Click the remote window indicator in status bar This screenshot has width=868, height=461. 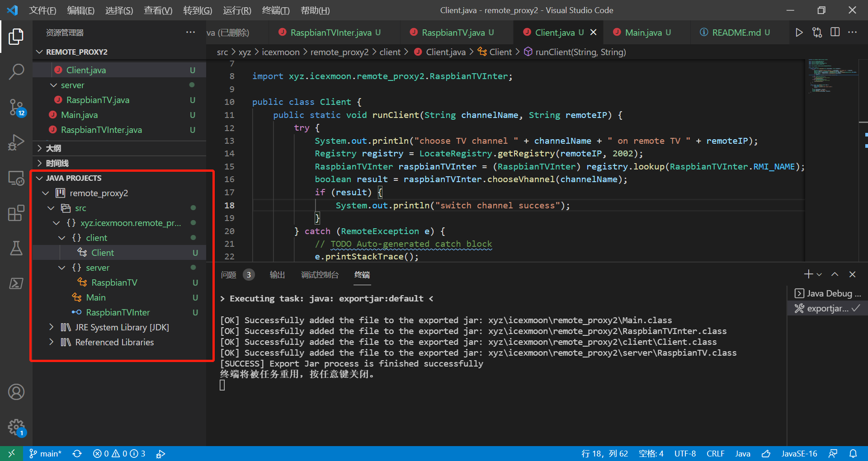(12, 453)
